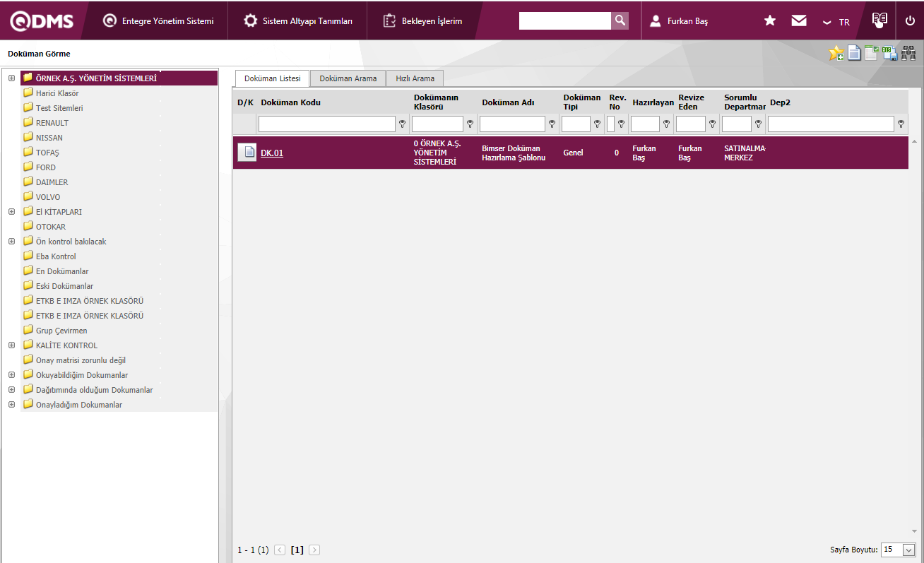Viewport: 924px width, 563px height.
Task: Click the user profile Furkan Baş
Action: coord(679,21)
